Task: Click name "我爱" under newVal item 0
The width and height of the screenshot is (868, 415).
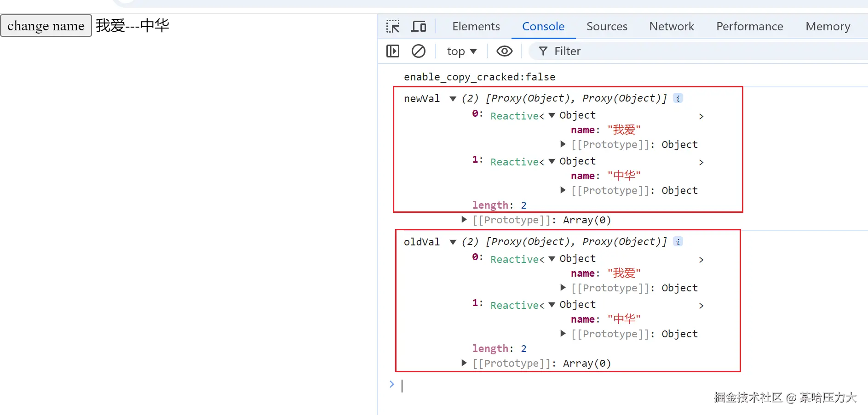Action: click(x=606, y=130)
